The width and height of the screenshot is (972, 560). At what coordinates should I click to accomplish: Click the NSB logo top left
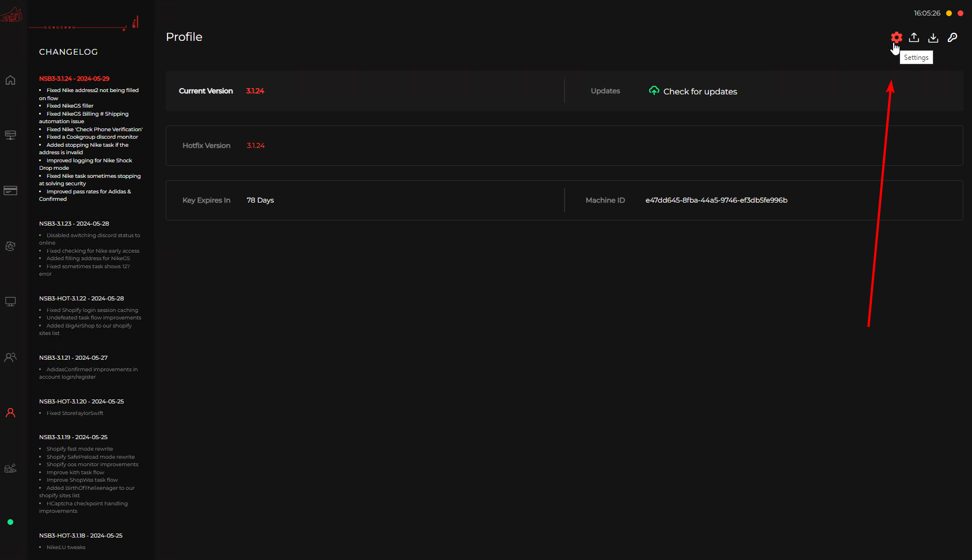pos(10,16)
